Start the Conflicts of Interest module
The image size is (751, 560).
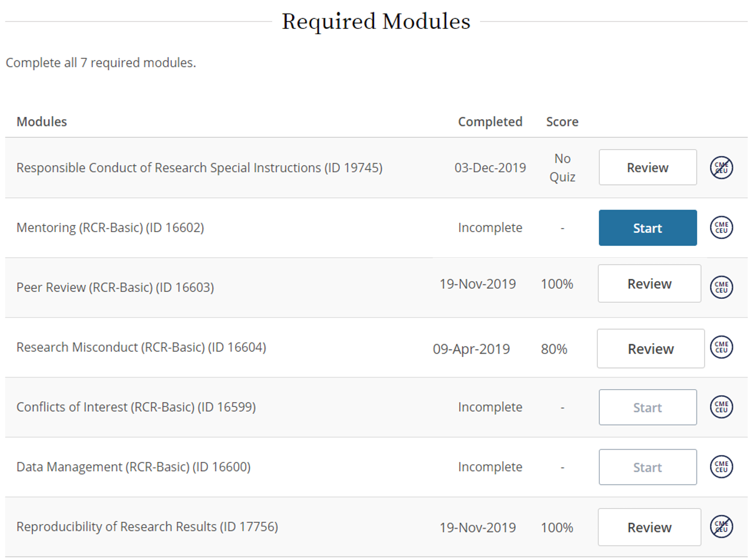pyautogui.click(x=647, y=407)
